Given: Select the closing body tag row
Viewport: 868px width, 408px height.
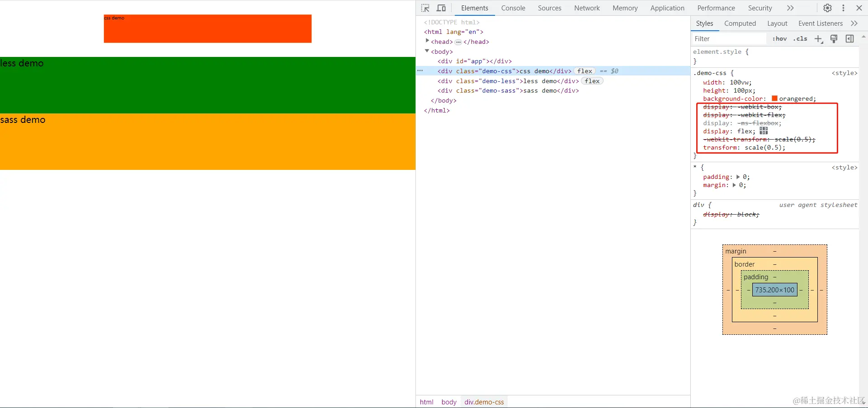Looking at the screenshot, I should 443,101.
